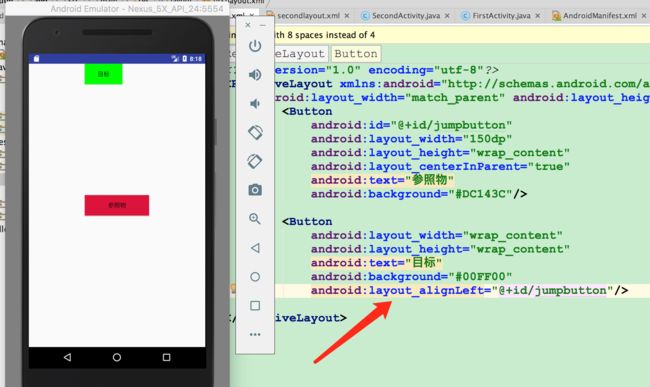Image resolution: width=650 pixels, height=387 pixels.
Task: Click the SD card icon in phone status bar
Action: (x=36, y=59)
